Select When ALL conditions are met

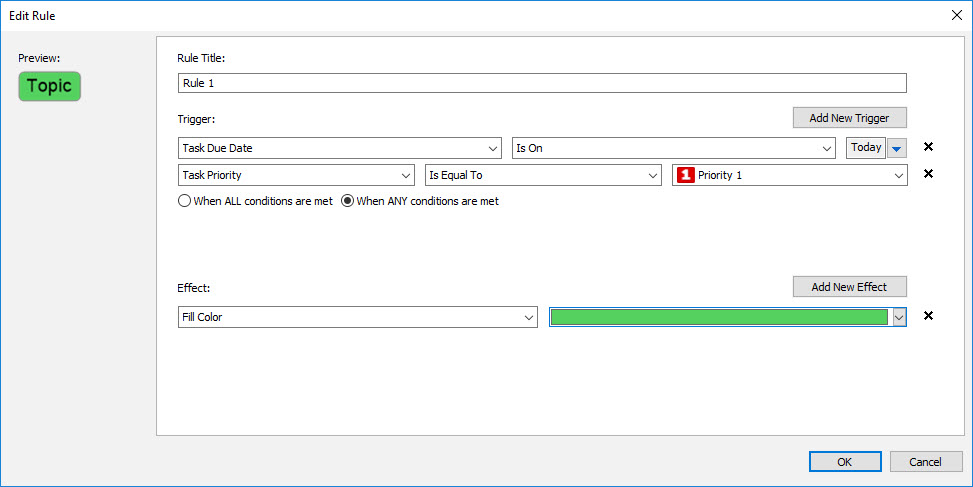[184, 201]
